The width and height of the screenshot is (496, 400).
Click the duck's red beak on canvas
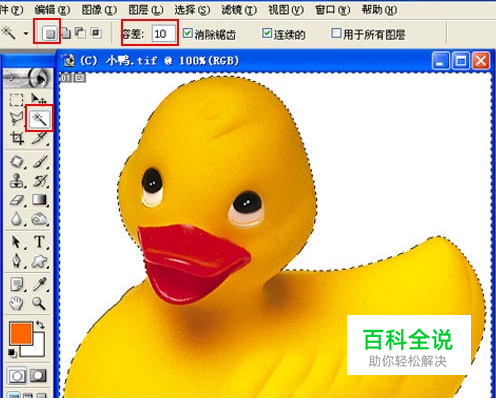click(x=193, y=263)
